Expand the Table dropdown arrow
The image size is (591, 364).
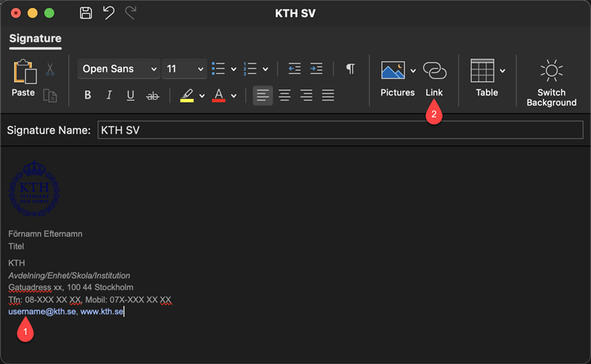point(502,71)
